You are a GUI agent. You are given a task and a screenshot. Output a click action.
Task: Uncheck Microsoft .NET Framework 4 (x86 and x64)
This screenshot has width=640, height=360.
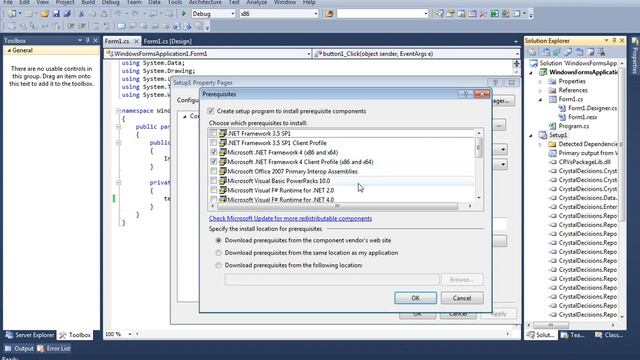(213, 152)
